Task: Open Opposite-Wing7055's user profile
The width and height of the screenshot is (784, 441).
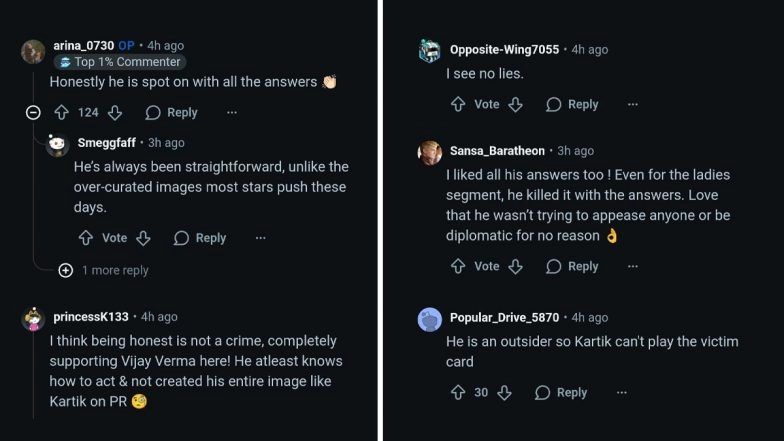Action: [505, 49]
